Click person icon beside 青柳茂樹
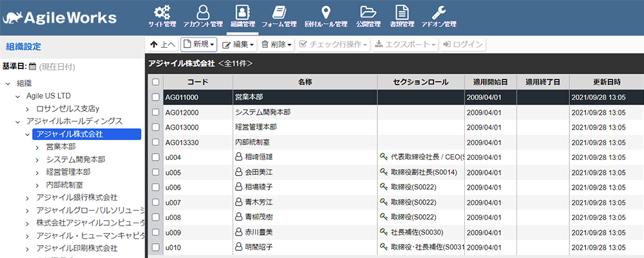This screenshot has height=258, width=644. click(x=239, y=217)
